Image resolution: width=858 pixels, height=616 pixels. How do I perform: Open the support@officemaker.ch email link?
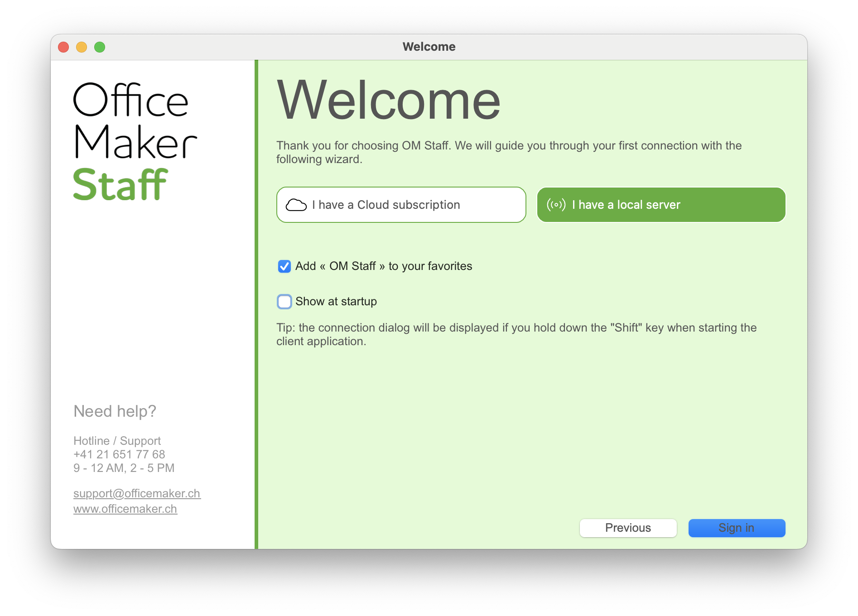[x=137, y=493]
